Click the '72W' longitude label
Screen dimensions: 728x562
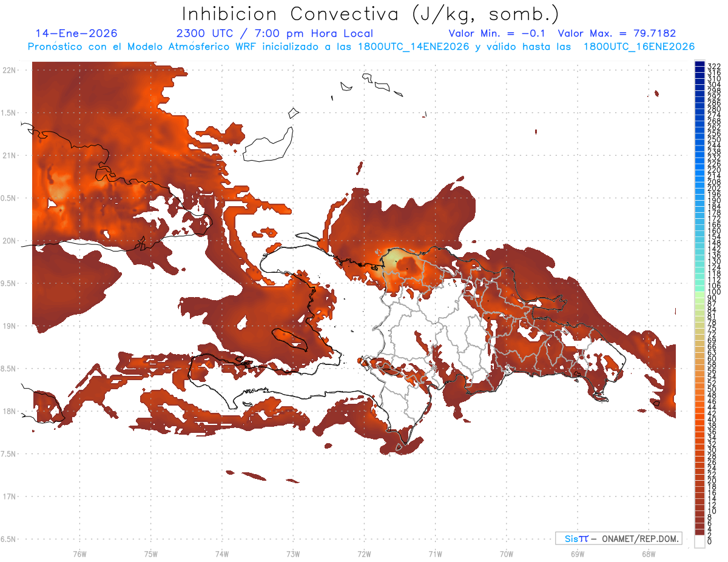[364, 554]
